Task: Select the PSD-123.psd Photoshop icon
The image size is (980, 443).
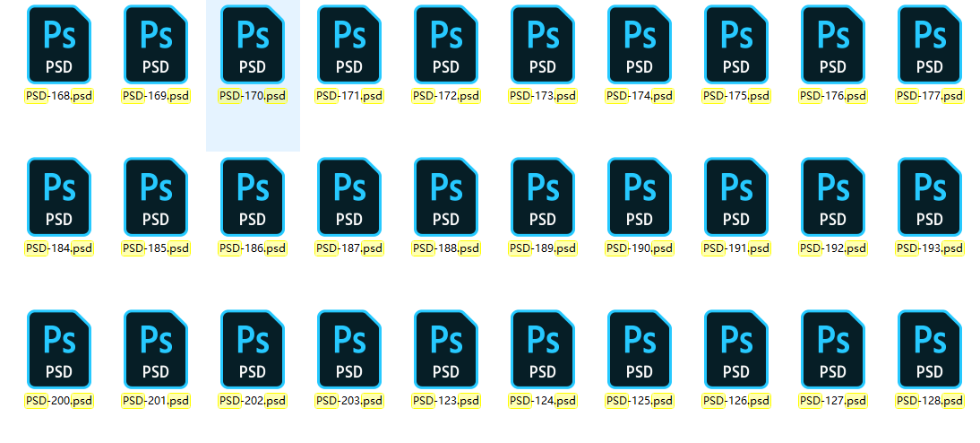Action: (446, 349)
